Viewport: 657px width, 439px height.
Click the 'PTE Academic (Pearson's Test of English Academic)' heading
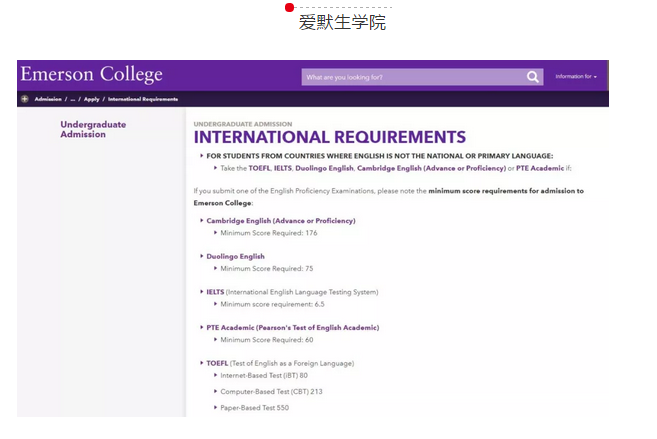292,328
